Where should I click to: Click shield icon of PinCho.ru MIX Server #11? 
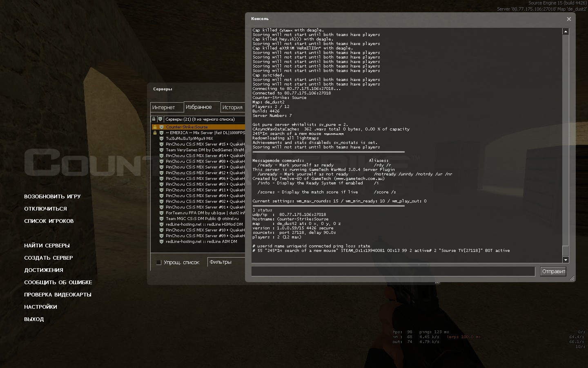click(161, 190)
